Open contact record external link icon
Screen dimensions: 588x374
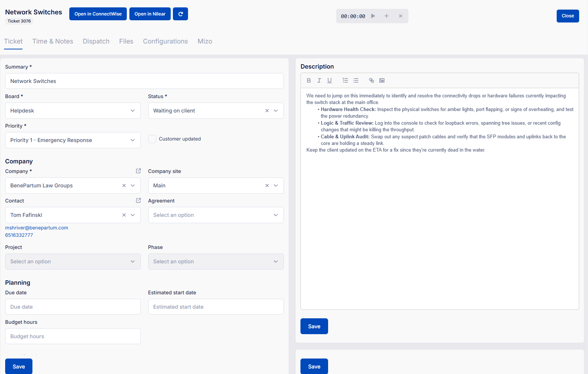[x=138, y=200]
